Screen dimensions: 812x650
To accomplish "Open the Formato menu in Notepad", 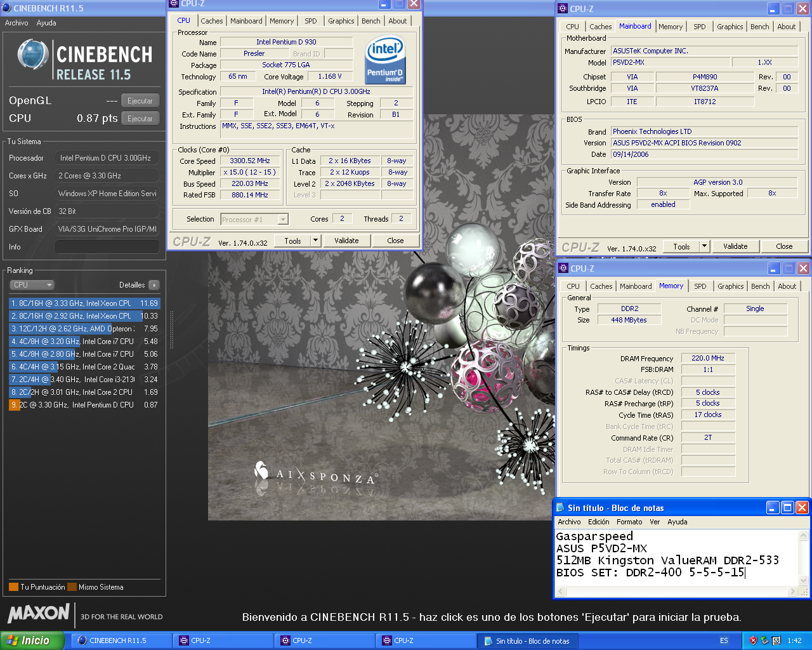I will (x=629, y=522).
